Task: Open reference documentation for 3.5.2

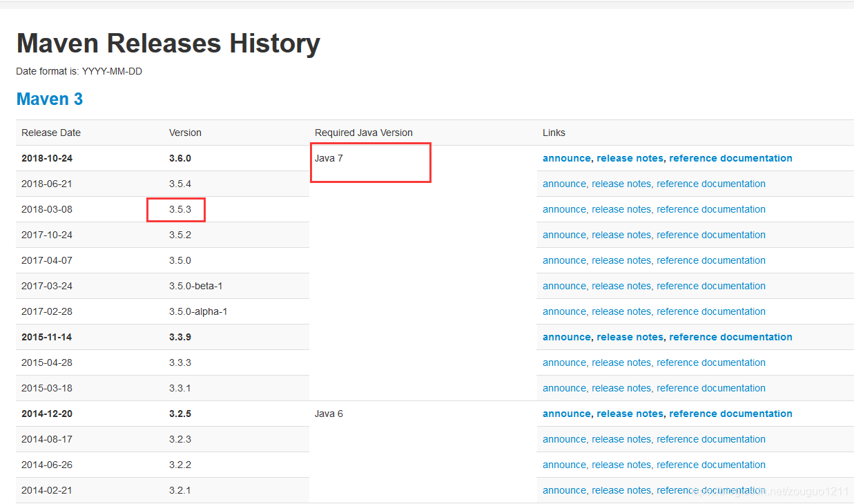Action: pos(711,235)
